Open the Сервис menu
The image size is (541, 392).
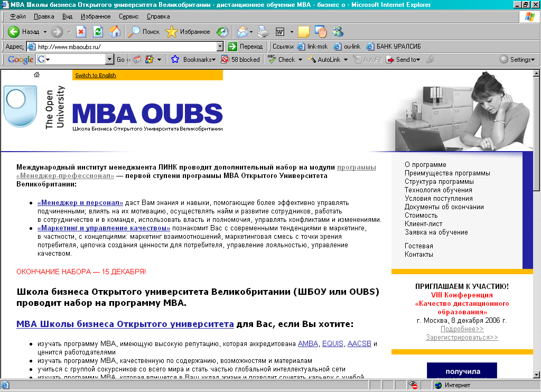click(129, 16)
